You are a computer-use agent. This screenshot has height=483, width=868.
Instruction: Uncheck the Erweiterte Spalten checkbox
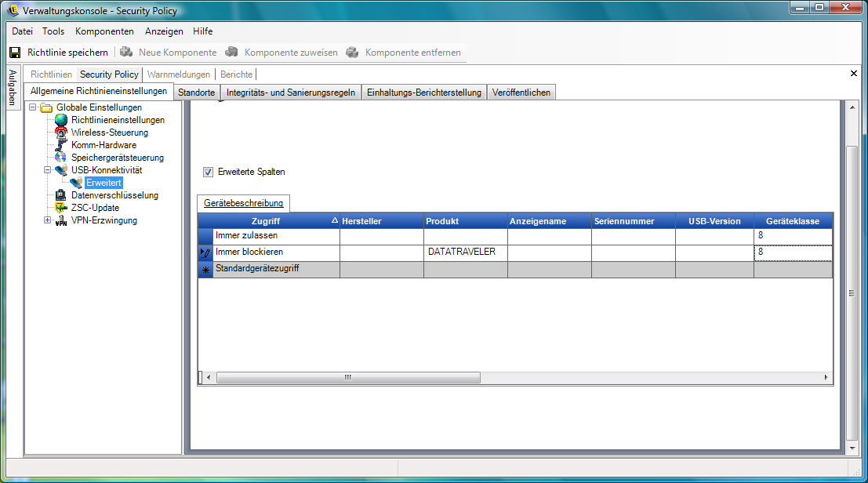pyautogui.click(x=209, y=172)
